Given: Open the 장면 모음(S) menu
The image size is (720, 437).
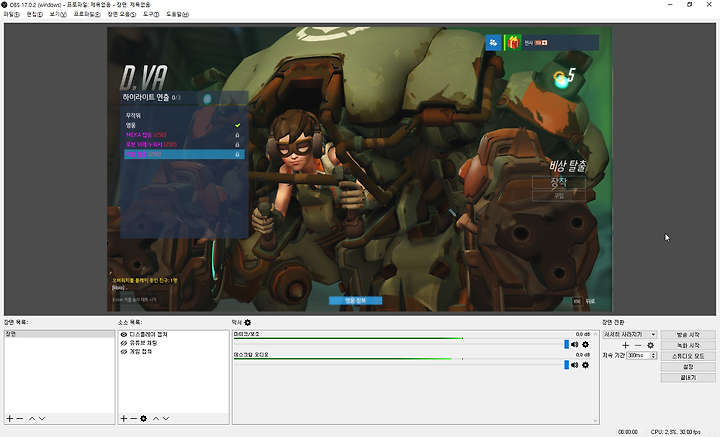Looking at the screenshot, I should 122,14.
